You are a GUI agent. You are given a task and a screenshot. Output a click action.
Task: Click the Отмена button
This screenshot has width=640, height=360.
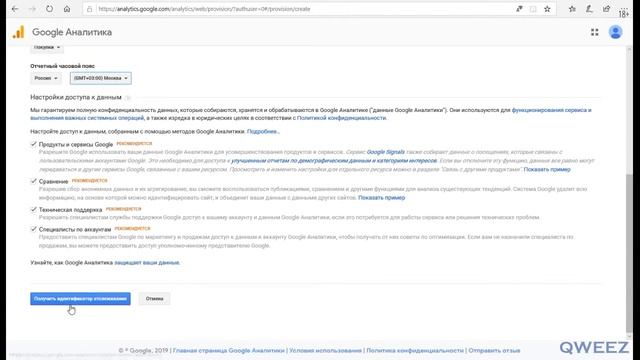tap(154, 299)
